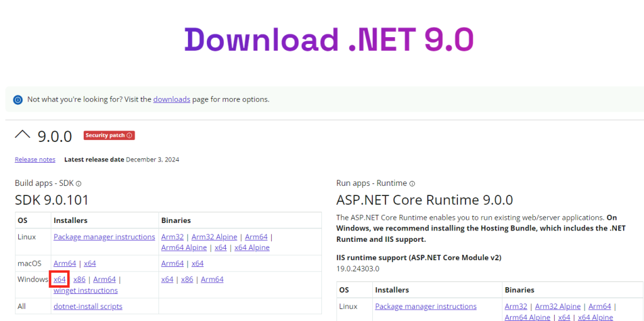Click info icon beside Run apps - Runtime
Viewport: 644px width, 321px height.
pyautogui.click(x=413, y=183)
